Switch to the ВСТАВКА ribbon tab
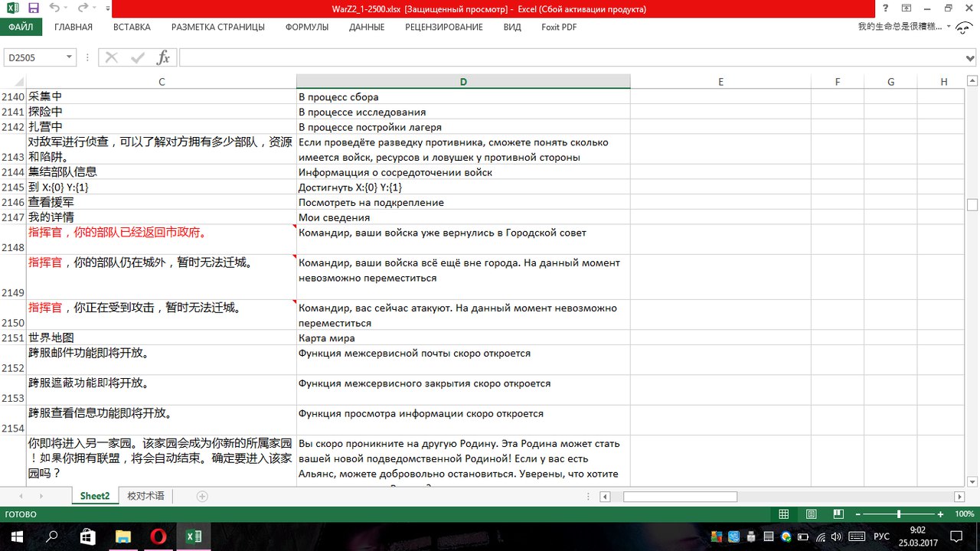The image size is (980, 551). (x=132, y=27)
